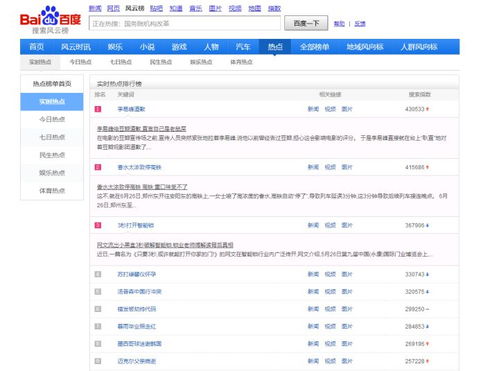Select the active 热点 navigation tab
This screenshot has height=371, width=499.
click(275, 47)
